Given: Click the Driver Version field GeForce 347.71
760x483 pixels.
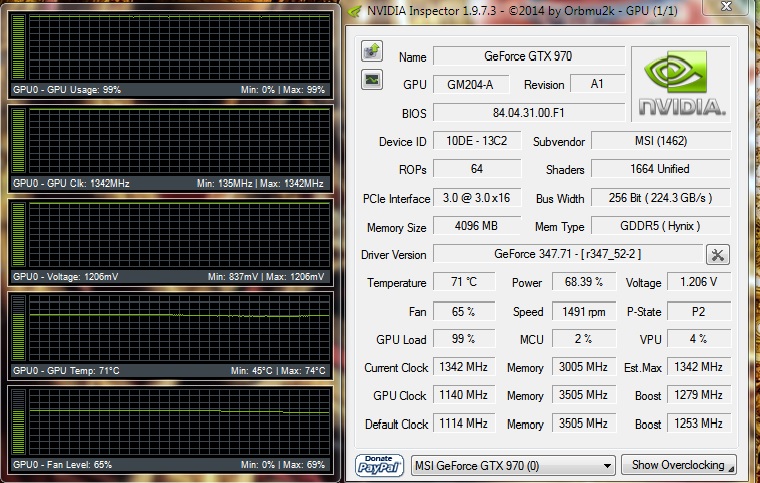Looking at the screenshot, I should pos(568,254).
